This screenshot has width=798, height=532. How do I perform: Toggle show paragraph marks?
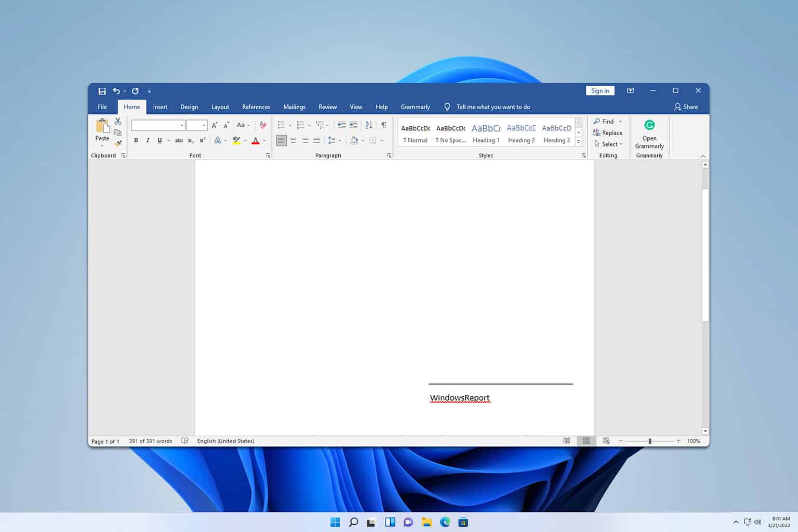click(383, 125)
